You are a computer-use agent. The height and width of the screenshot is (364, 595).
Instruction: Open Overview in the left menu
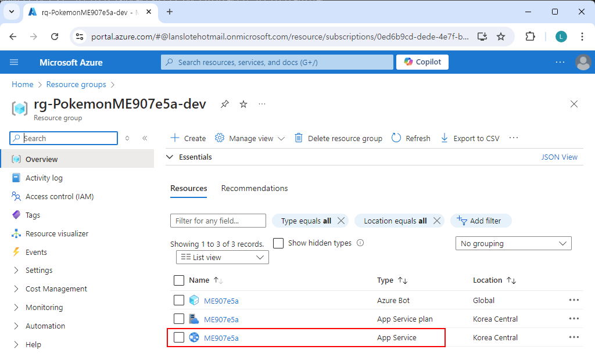click(x=77, y=159)
